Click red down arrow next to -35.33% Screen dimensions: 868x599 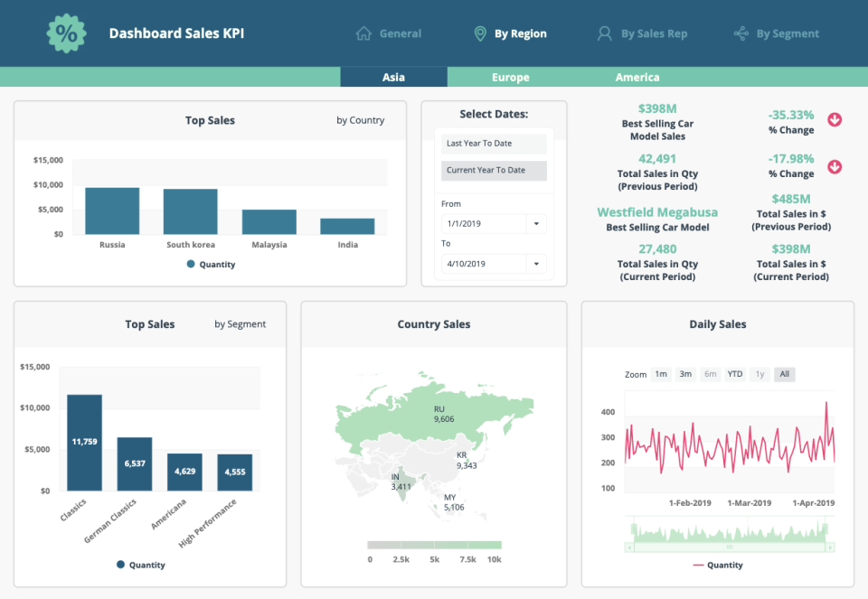tap(835, 119)
